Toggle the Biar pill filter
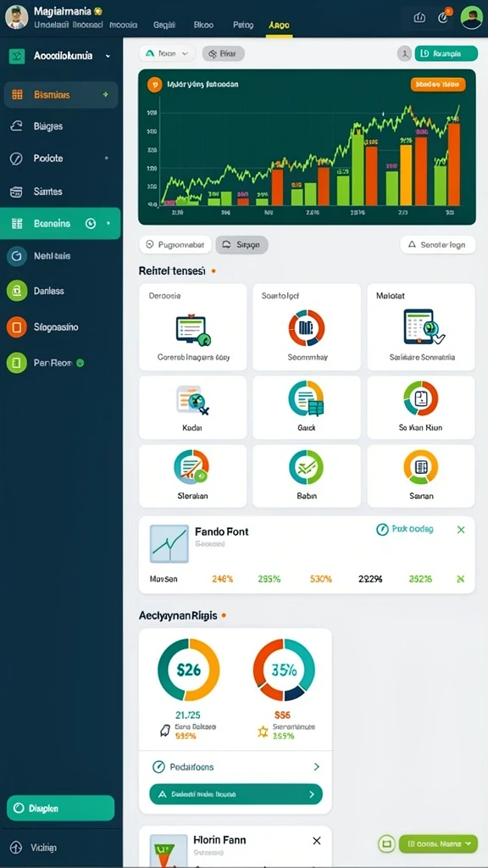The width and height of the screenshot is (488, 868). click(224, 53)
